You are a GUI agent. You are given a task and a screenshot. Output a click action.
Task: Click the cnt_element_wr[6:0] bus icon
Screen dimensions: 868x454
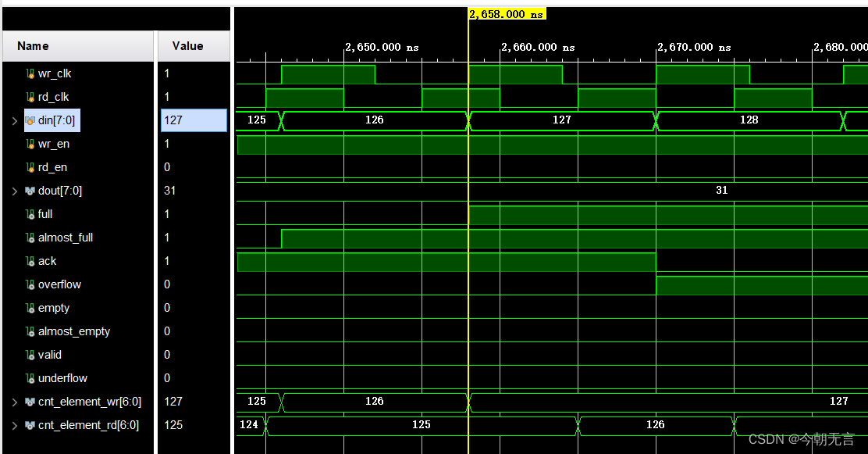coord(30,402)
